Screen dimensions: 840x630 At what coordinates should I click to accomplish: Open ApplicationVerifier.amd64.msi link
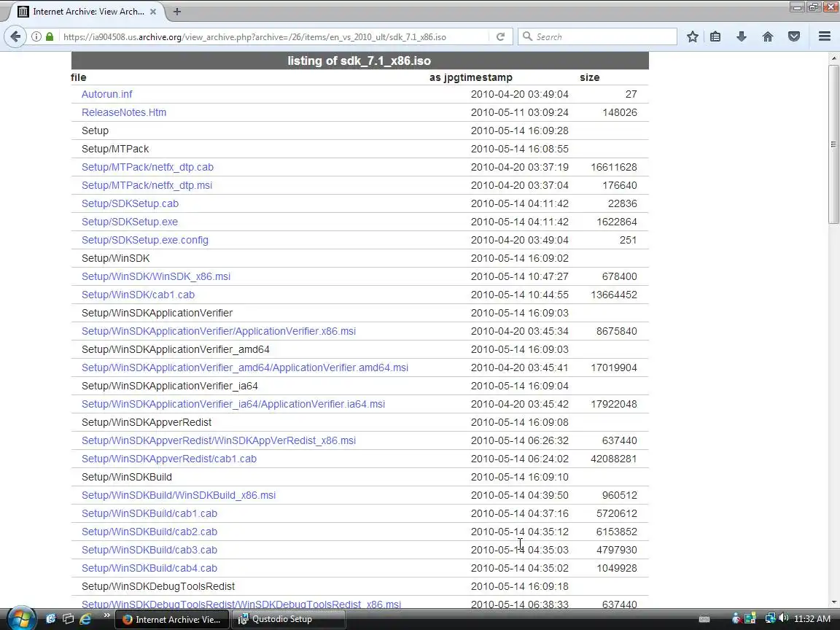click(245, 367)
